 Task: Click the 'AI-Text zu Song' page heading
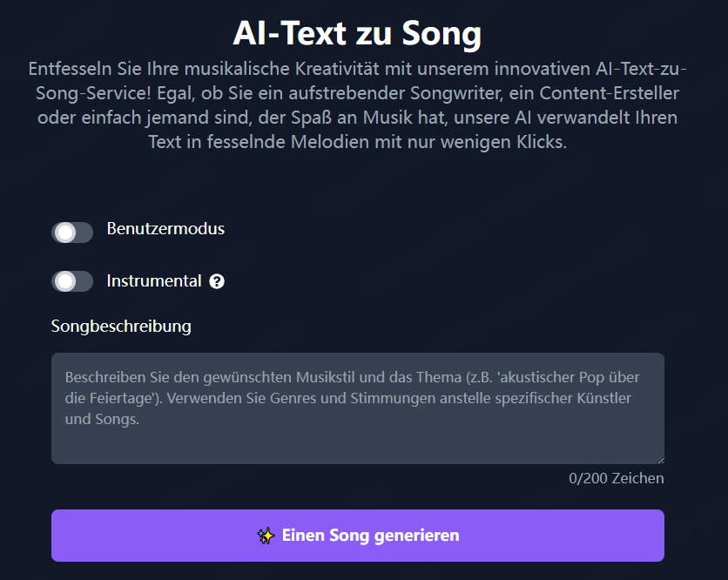pyautogui.click(x=357, y=33)
